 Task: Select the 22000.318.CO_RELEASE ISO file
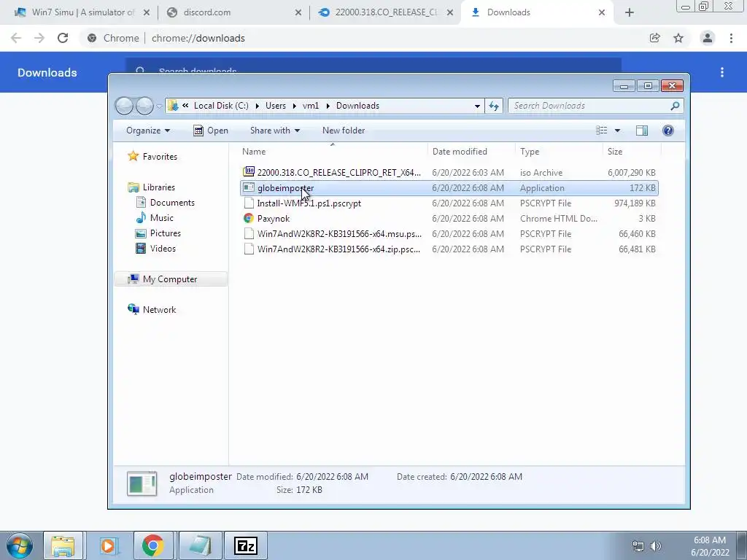coord(449,172)
